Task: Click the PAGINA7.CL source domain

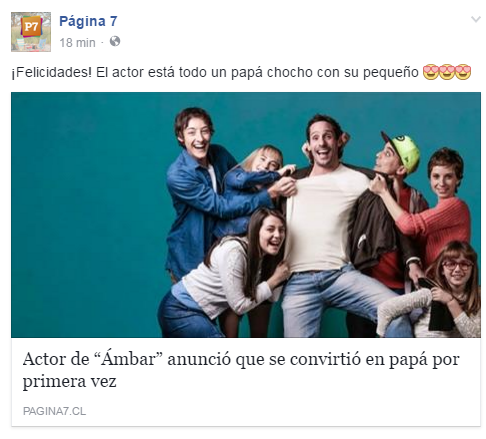Action: (54, 411)
